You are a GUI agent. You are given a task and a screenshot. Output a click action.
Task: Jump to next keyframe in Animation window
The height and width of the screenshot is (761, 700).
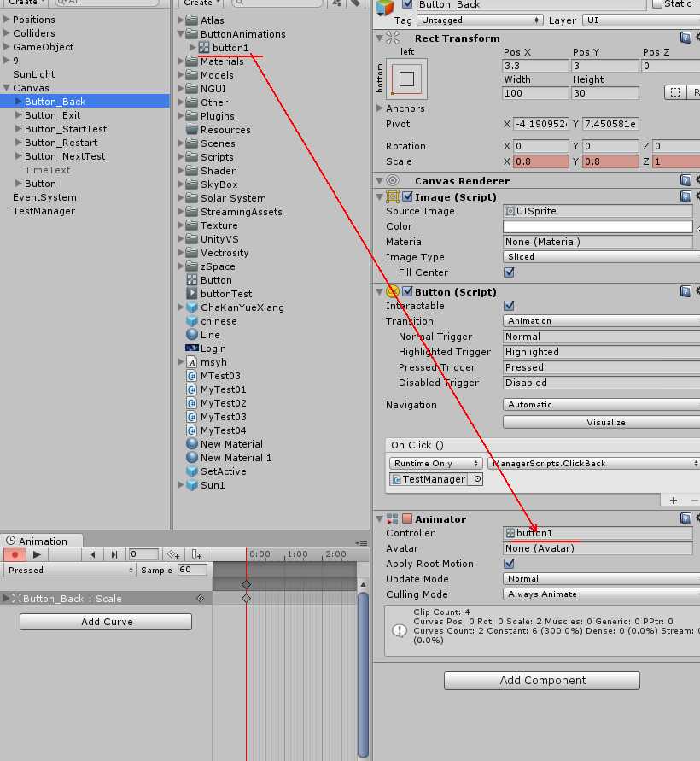[114, 554]
